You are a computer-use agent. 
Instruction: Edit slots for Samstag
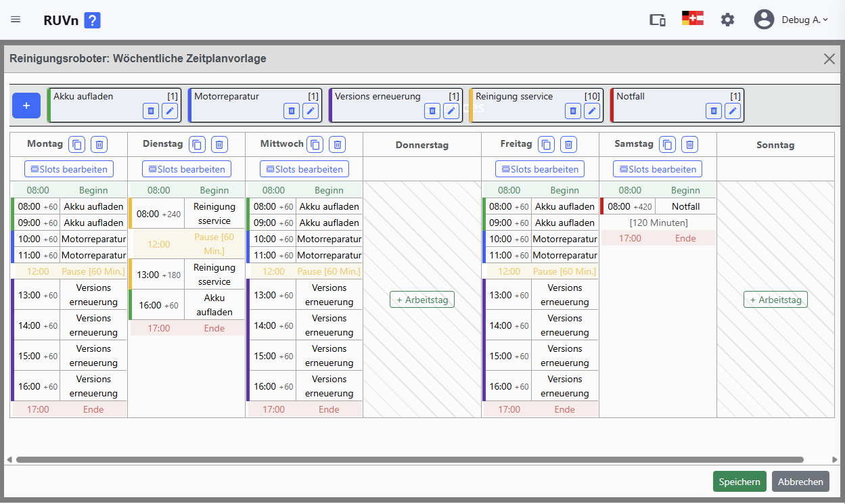658,169
